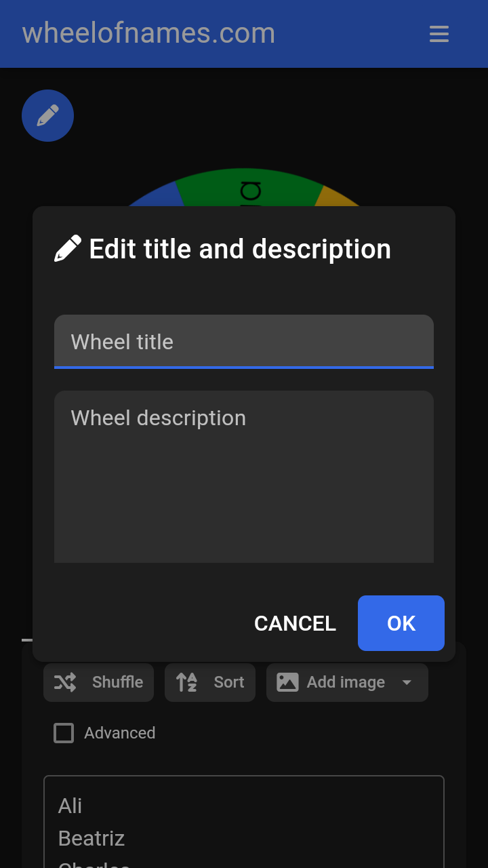Click the Sort arrows icon
Screen dimensions: 488x868
click(185, 682)
